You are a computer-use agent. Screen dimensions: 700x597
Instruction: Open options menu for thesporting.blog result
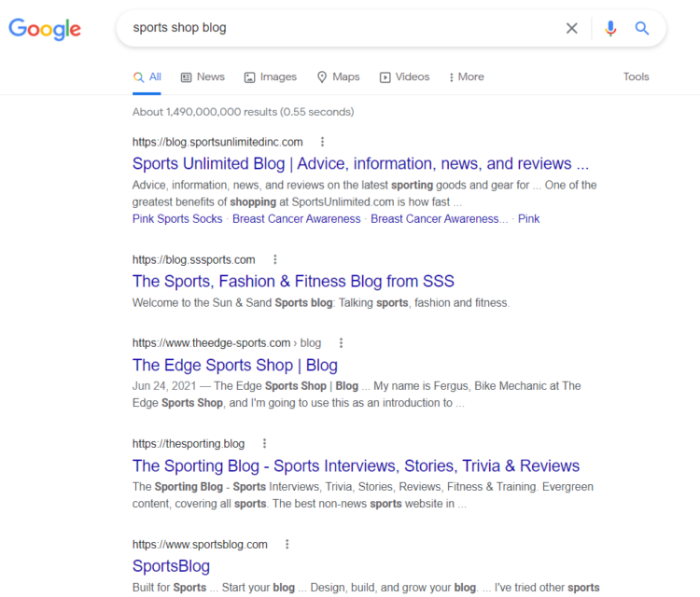[x=264, y=443]
